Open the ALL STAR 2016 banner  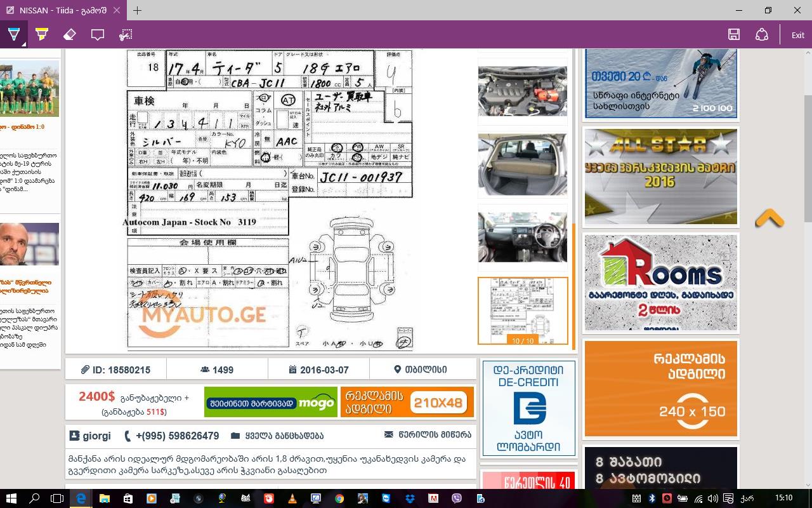tap(660, 177)
